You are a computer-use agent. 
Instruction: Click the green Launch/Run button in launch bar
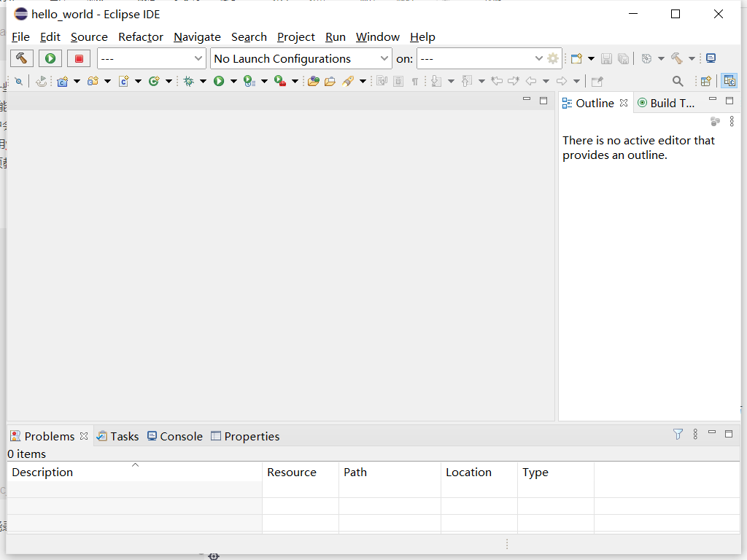click(x=50, y=58)
